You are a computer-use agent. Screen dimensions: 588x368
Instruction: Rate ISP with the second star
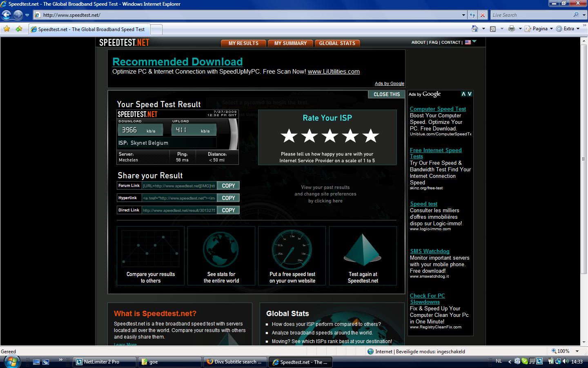pyautogui.click(x=310, y=136)
